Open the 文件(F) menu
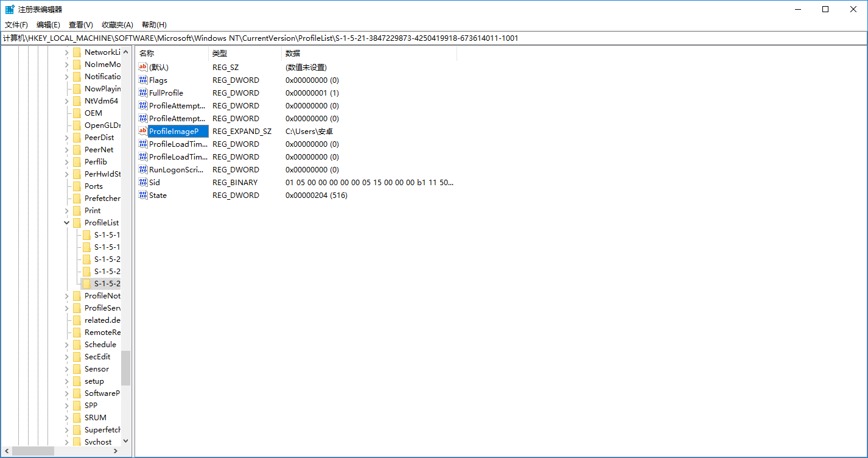 [16, 25]
